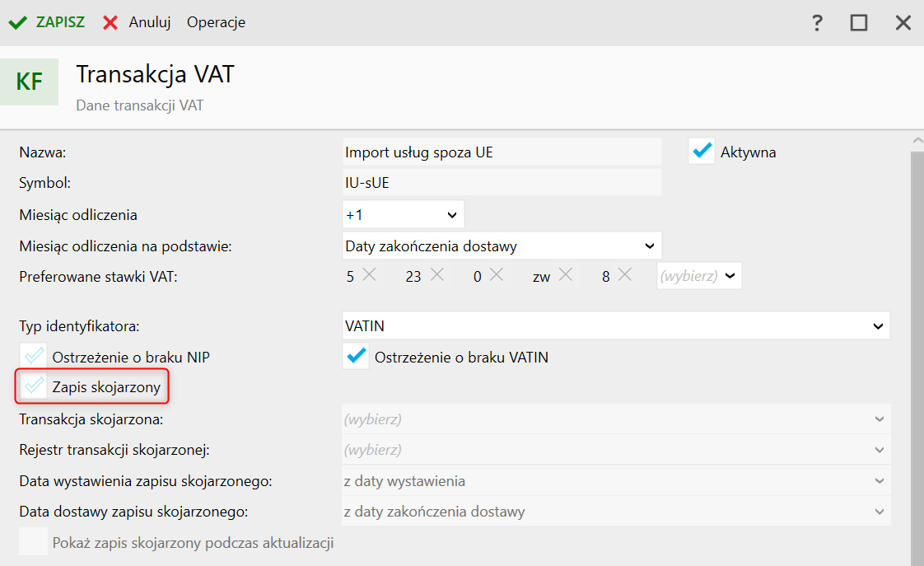
Task: Open Miesiąc odliczenia na podstawie dropdown
Action: coord(502,246)
